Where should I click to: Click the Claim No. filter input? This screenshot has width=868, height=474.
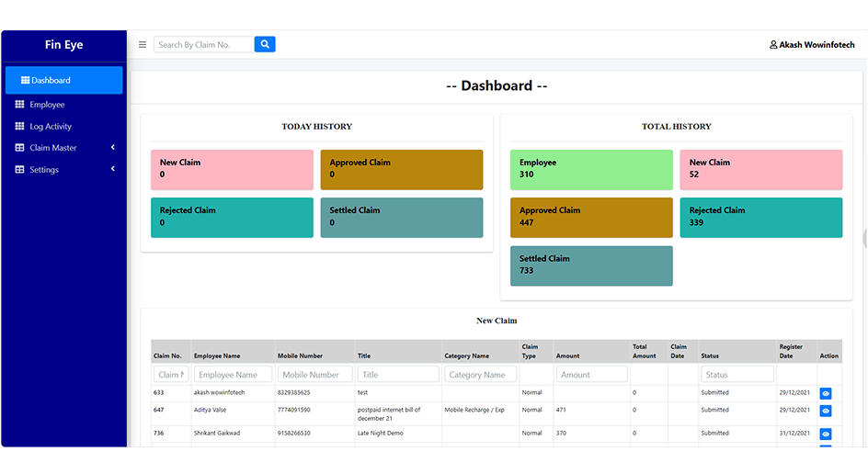(x=171, y=375)
